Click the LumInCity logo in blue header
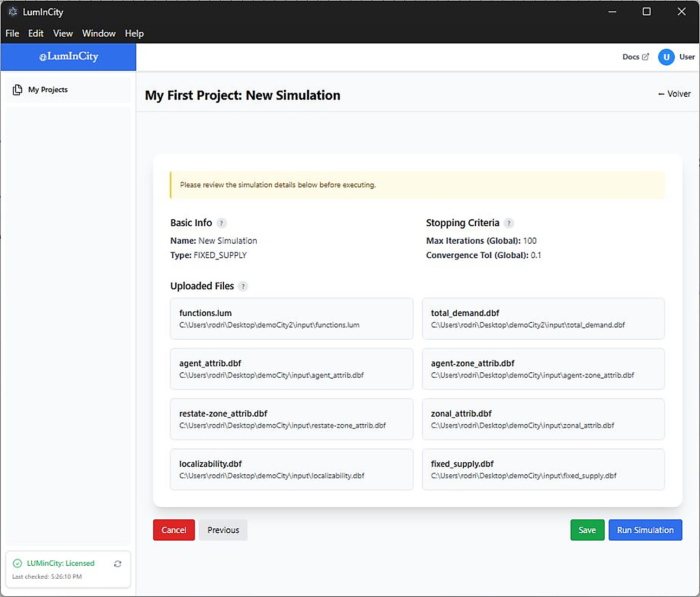The height and width of the screenshot is (597, 700). pyautogui.click(x=68, y=56)
